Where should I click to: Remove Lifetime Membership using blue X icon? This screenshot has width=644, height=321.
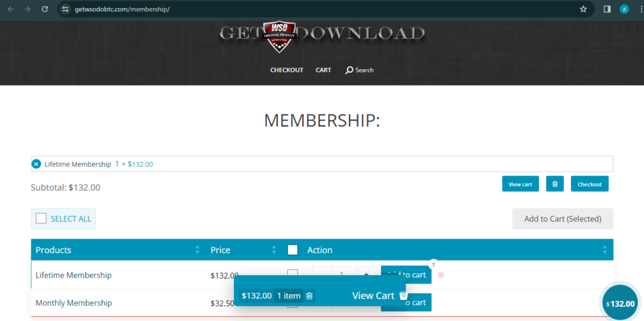[36, 164]
